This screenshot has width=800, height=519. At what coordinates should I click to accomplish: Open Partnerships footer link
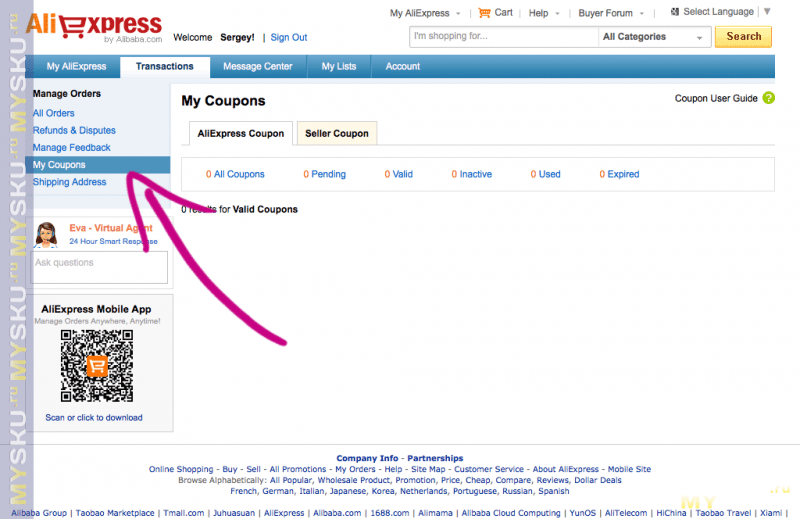point(435,458)
